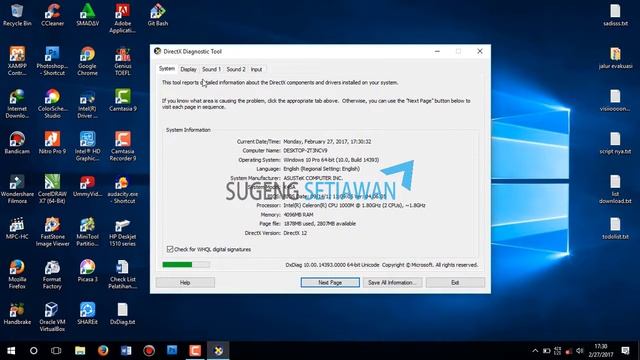
Task: Open the Sound 1 tab
Action: [211, 69]
